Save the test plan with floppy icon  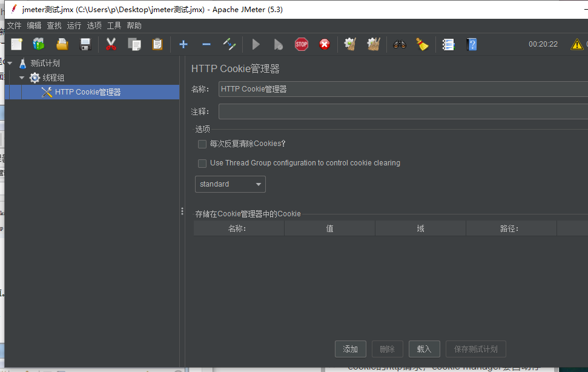pos(85,44)
